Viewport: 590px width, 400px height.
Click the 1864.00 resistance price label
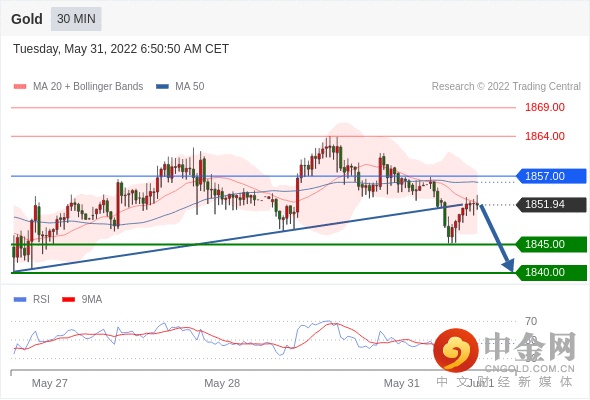[545, 136]
